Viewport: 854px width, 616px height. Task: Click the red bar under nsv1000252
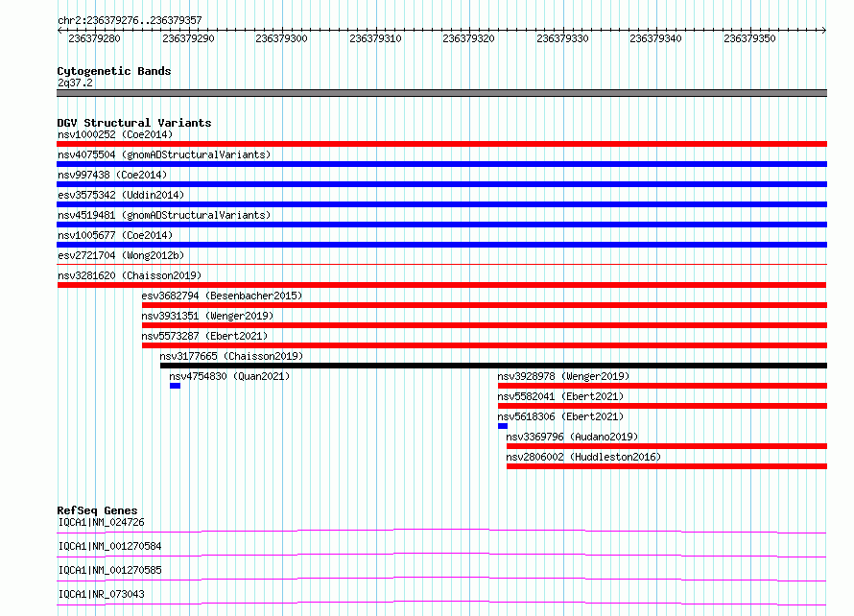point(441,144)
